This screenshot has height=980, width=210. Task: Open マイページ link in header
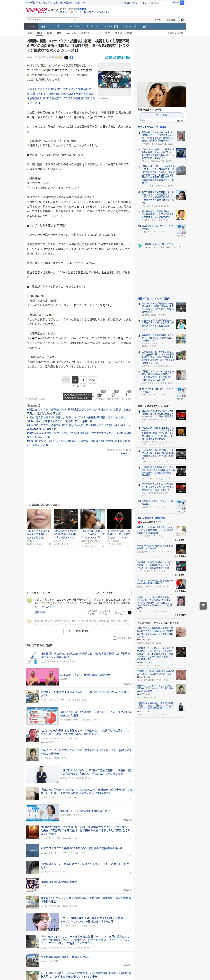157,20
